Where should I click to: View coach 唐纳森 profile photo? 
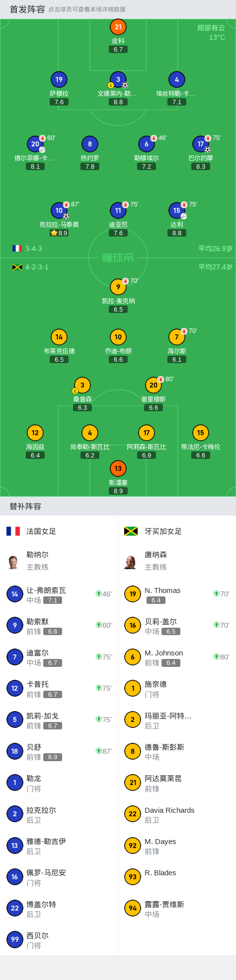[130, 562]
